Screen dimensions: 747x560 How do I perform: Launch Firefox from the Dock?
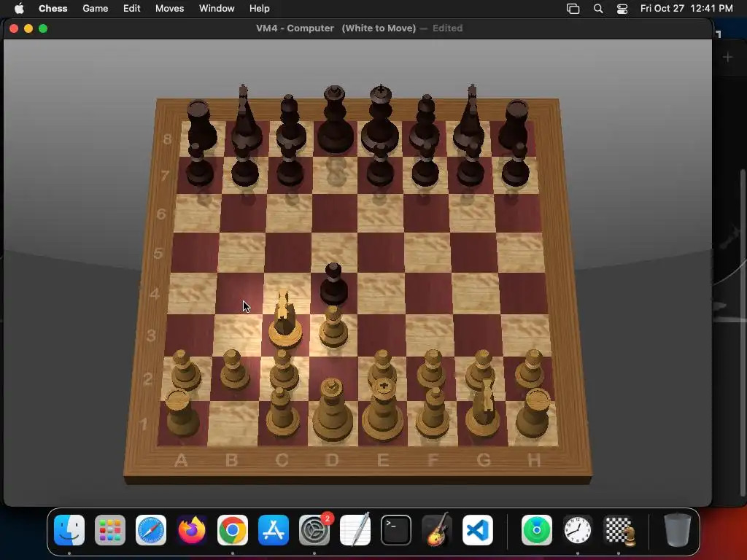[x=192, y=530]
